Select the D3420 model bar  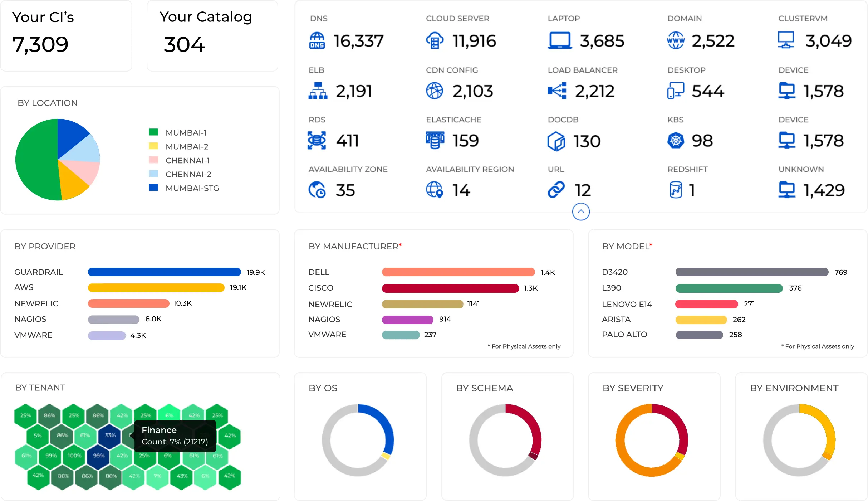click(x=752, y=272)
